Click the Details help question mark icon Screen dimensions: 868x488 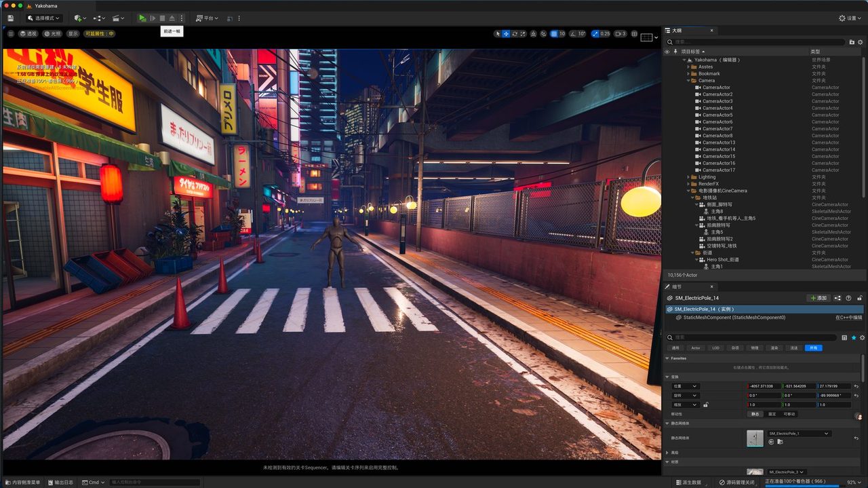pos(848,298)
